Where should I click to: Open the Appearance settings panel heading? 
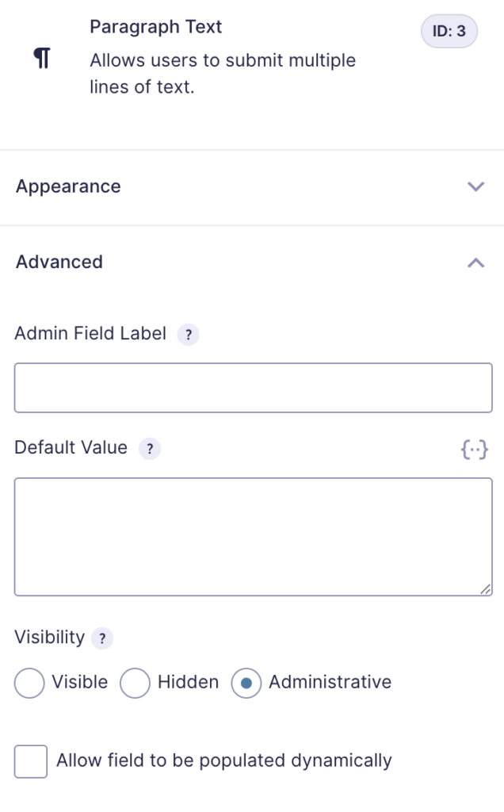point(68,186)
